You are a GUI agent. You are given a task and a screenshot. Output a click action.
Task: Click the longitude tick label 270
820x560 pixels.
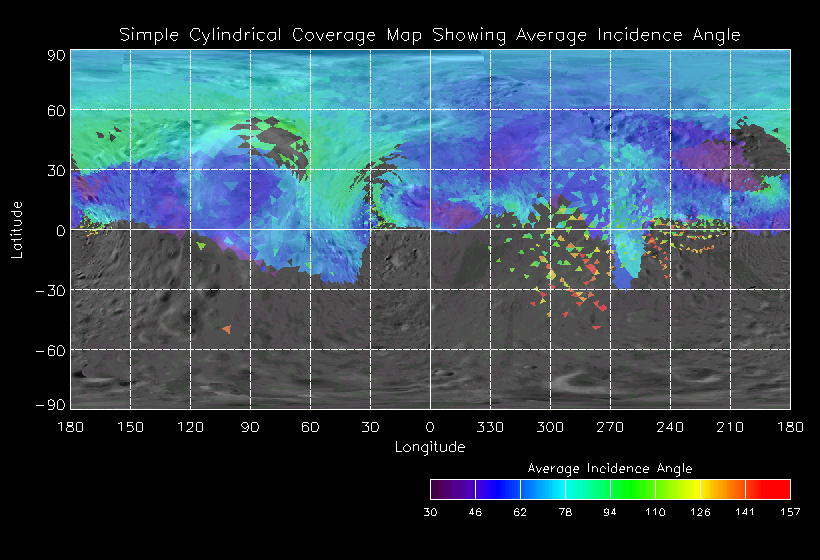tap(610, 428)
